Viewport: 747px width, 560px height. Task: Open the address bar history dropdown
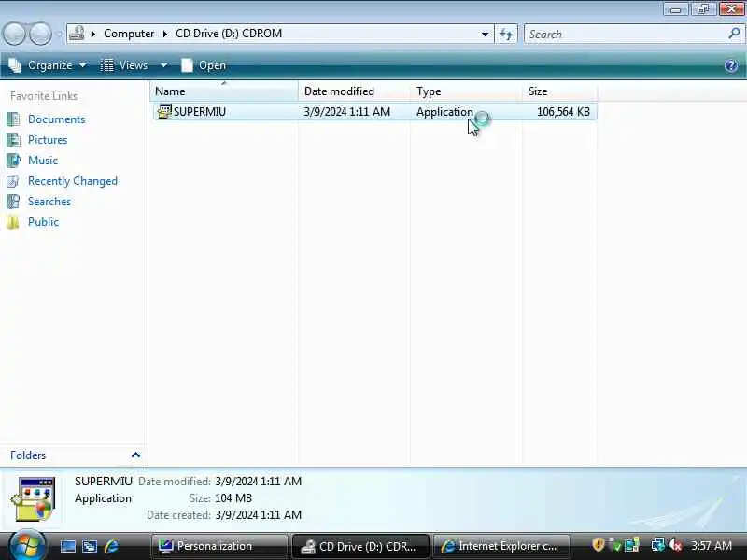[485, 34]
